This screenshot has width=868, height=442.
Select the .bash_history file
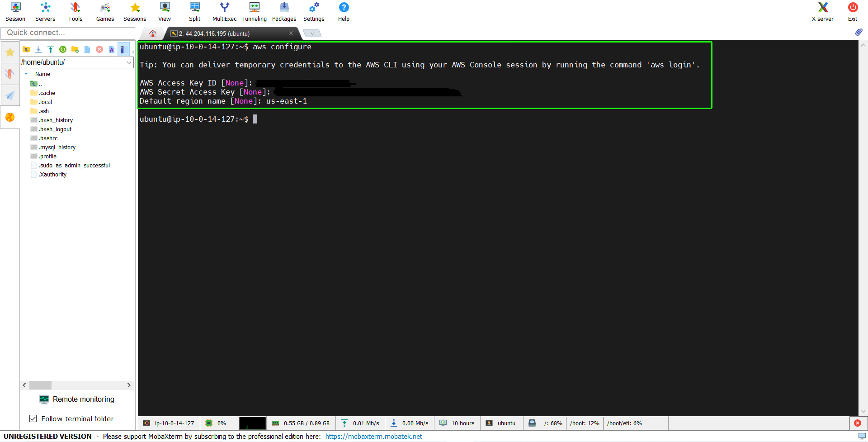[x=52, y=120]
